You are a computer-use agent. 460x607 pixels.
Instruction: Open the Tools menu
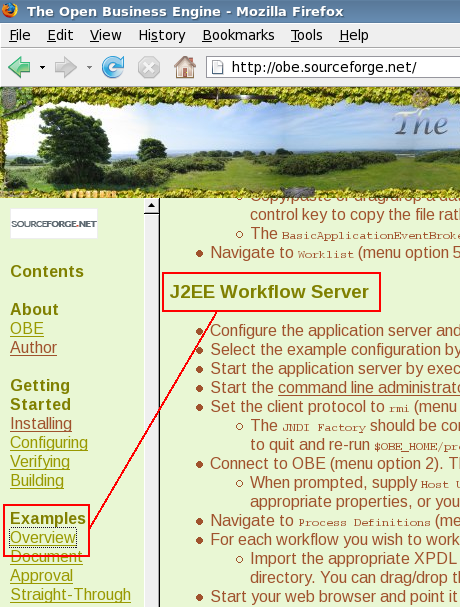306,35
